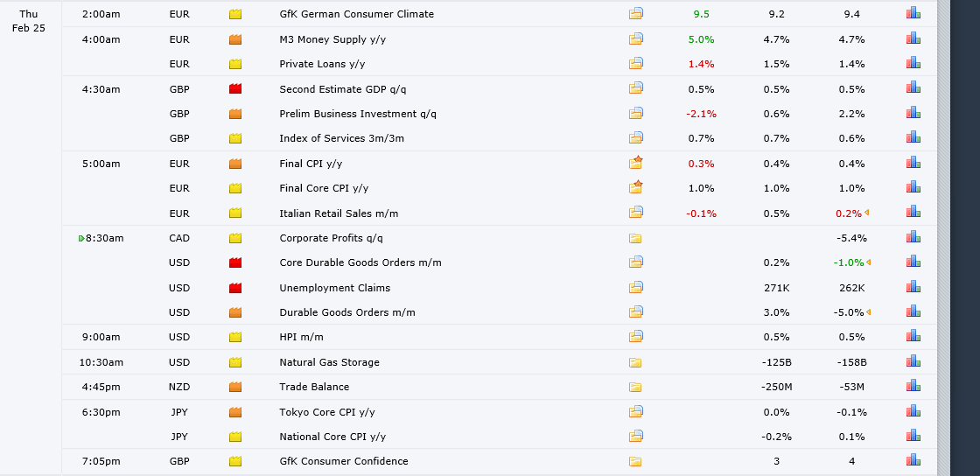980x476 pixels.
Task: Click the Thu Feb 25 date cell
Action: click(29, 21)
